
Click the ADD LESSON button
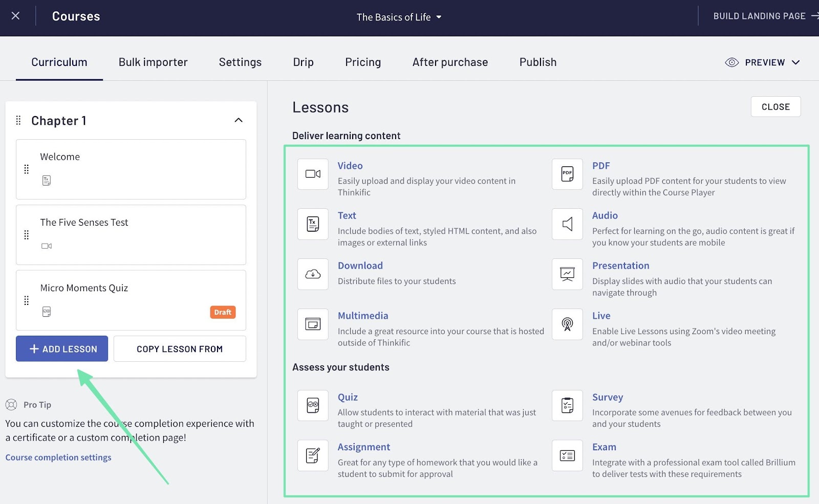coord(61,348)
